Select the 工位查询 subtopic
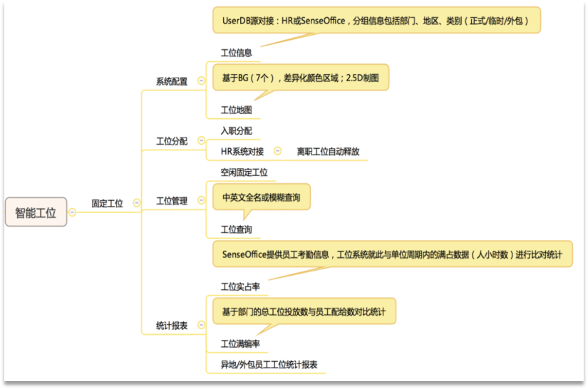The width and height of the screenshot is (588, 389). click(236, 229)
